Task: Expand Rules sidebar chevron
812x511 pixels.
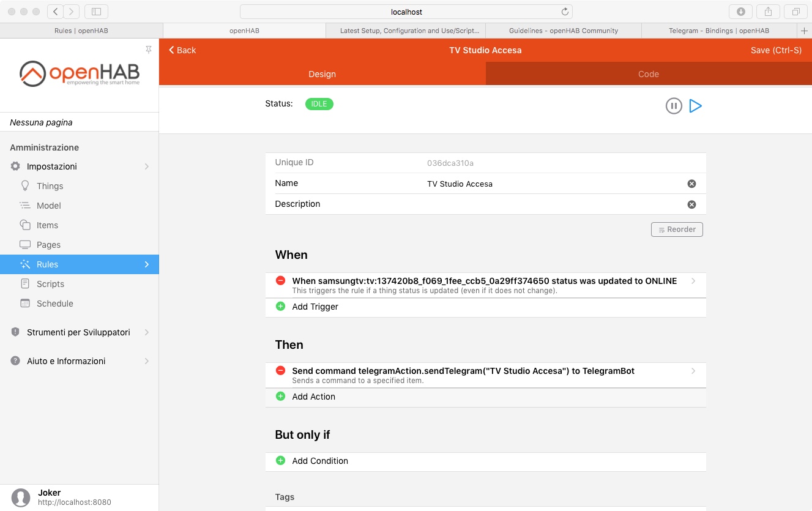Action: click(x=146, y=264)
